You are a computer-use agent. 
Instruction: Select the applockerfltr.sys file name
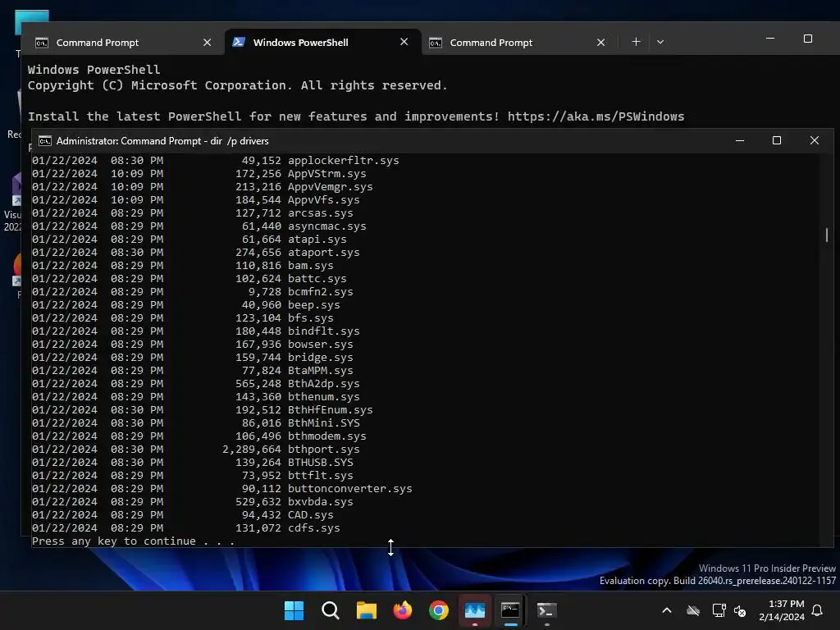pyautogui.click(x=344, y=160)
